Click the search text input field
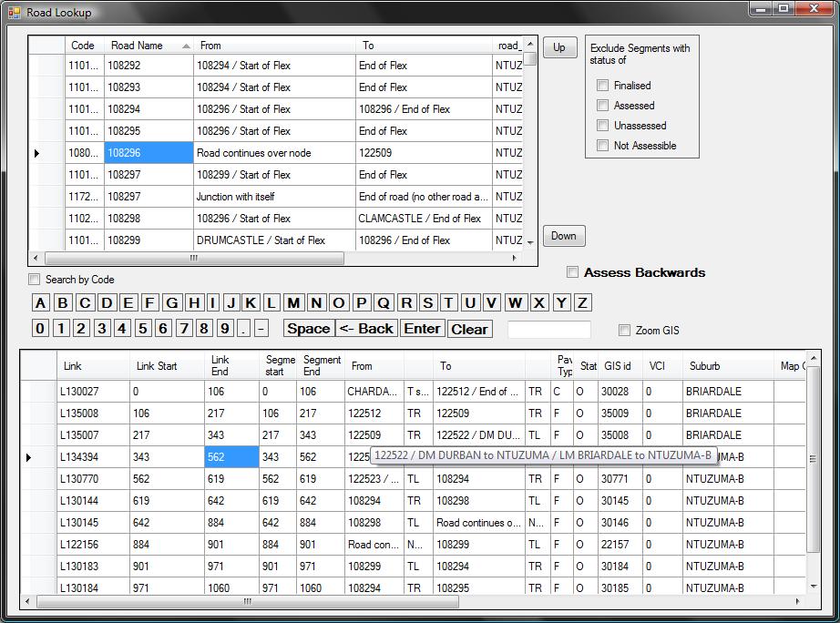Viewport: 840px width, 623px height. [x=548, y=330]
